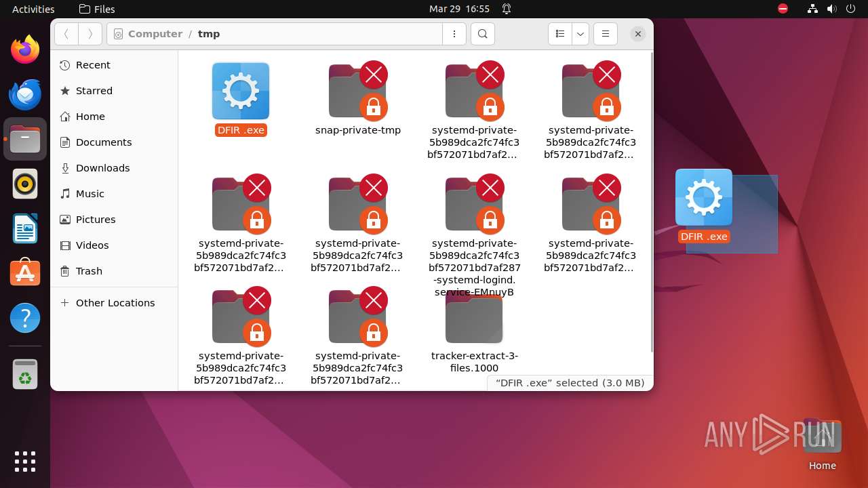868x488 pixels.
Task: Open Music in the sidebar
Action: click(x=115, y=194)
